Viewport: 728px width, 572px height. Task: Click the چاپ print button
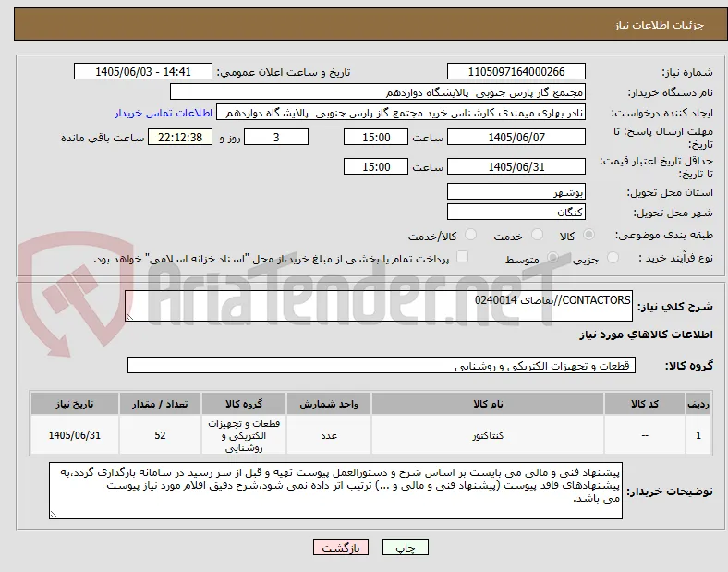click(x=406, y=547)
